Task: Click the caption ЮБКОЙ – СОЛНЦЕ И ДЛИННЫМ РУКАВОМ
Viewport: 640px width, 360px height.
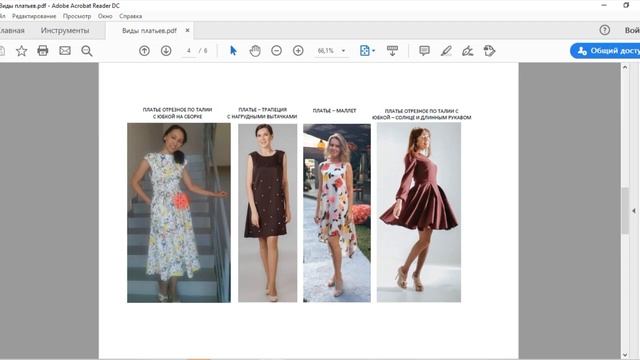Action: pos(422,117)
